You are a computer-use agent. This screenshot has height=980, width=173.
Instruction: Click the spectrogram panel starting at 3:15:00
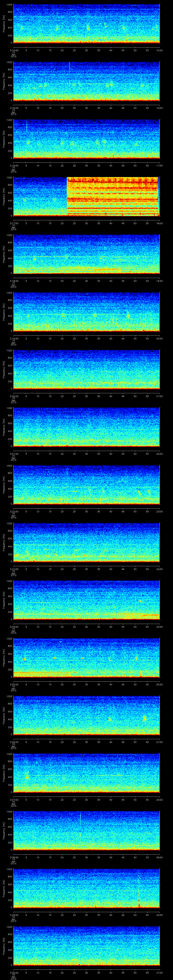[86, 81]
